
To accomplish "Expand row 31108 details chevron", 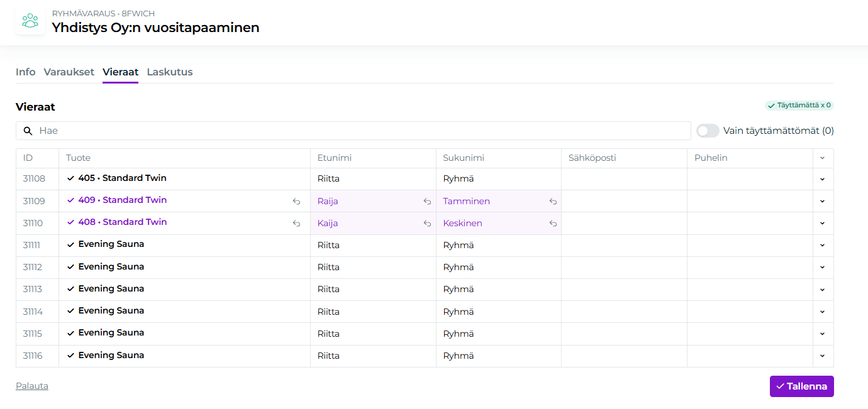I will (x=822, y=179).
